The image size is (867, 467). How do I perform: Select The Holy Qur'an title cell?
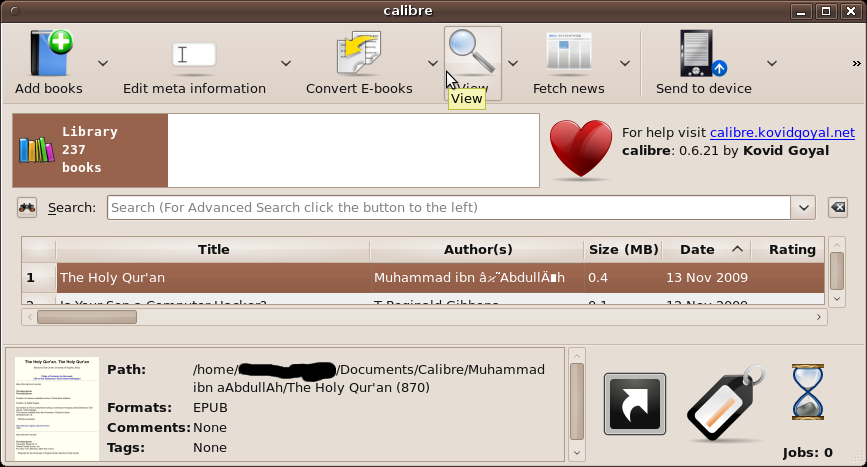tap(213, 277)
